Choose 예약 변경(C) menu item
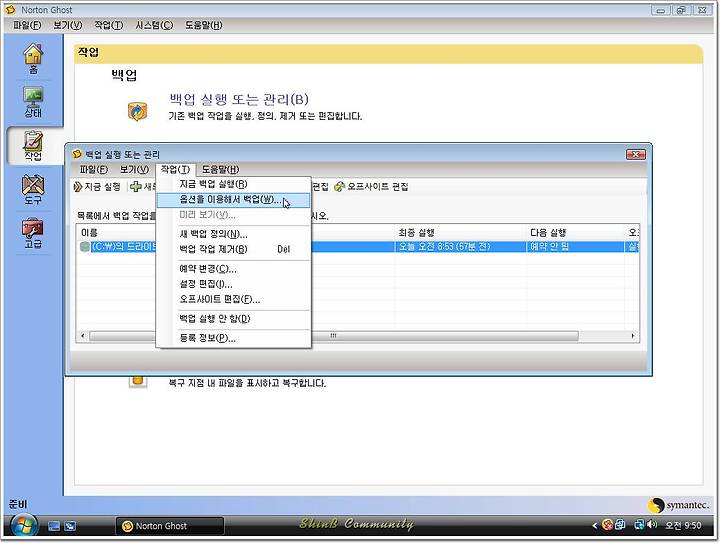Viewport: 720px width, 543px height. (x=234, y=269)
